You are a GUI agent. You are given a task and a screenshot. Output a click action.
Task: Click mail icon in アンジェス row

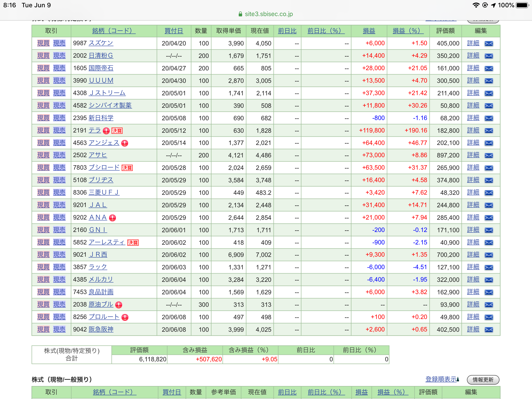(489, 143)
